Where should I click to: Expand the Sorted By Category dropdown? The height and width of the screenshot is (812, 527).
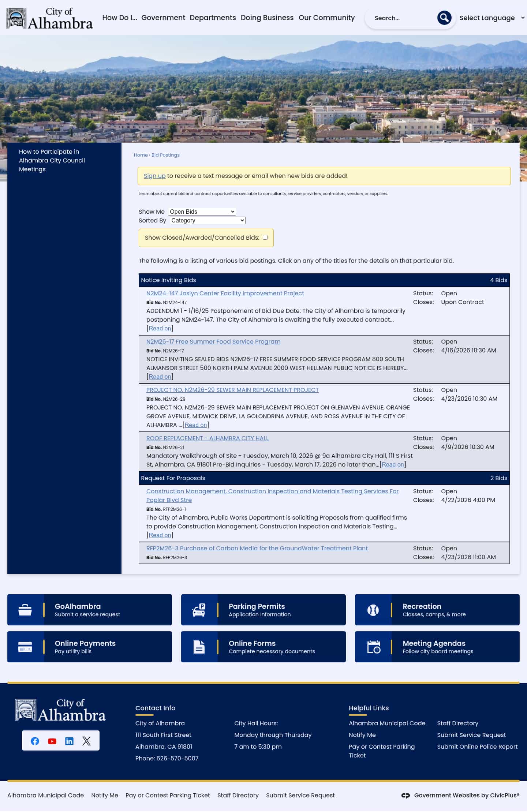(207, 220)
